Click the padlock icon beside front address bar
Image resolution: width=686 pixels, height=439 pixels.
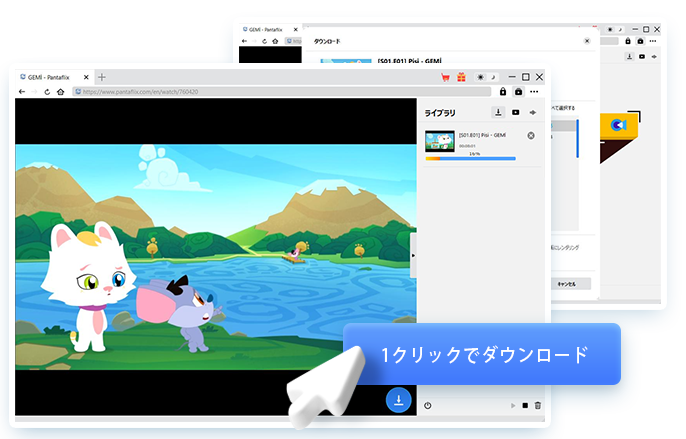coord(503,91)
